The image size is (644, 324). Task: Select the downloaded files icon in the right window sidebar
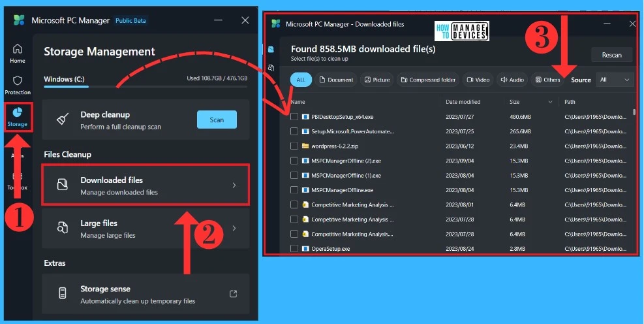coord(271,50)
